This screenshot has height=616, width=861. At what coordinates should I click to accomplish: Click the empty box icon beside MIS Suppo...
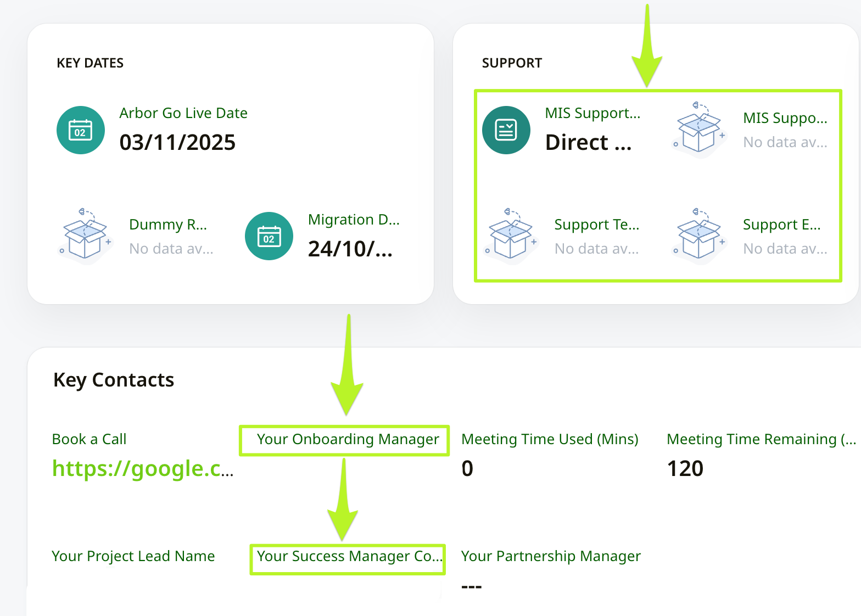[x=698, y=129]
